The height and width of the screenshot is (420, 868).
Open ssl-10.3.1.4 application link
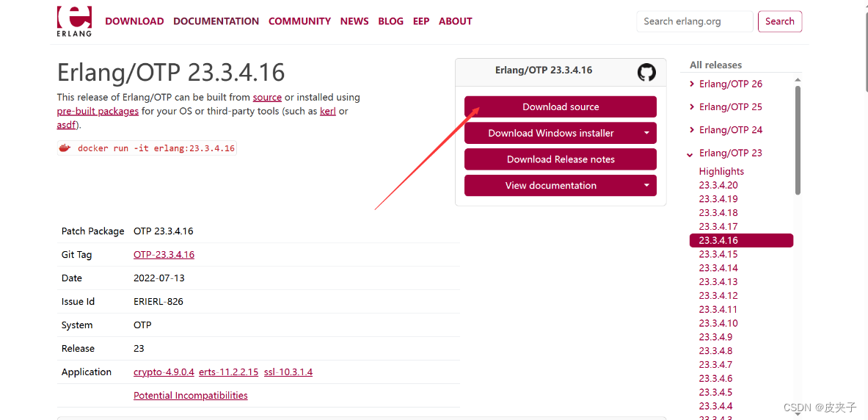288,372
